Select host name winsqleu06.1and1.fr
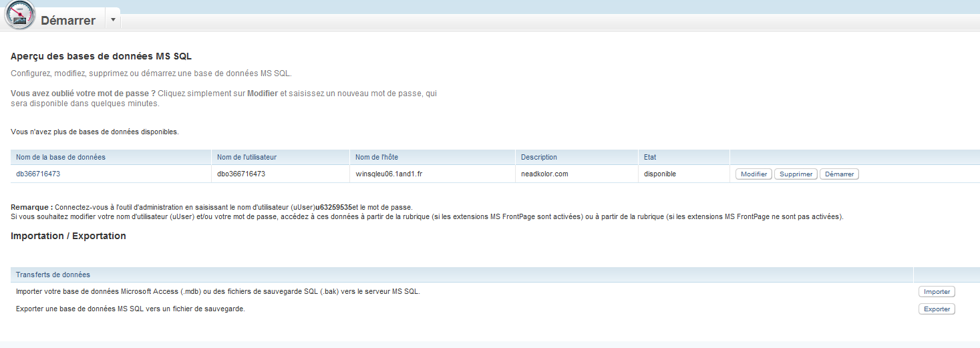This screenshot has height=348, width=980. [x=388, y=174]
